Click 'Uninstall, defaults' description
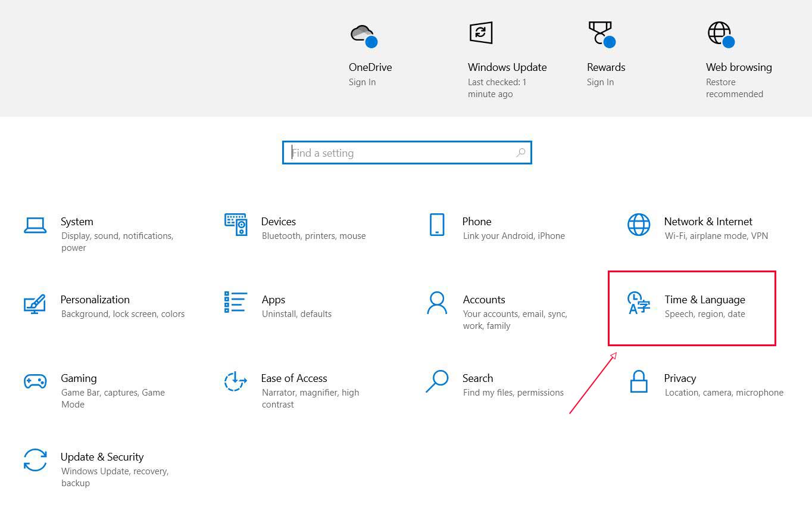The image size is (812, 513). pos(296,314)
